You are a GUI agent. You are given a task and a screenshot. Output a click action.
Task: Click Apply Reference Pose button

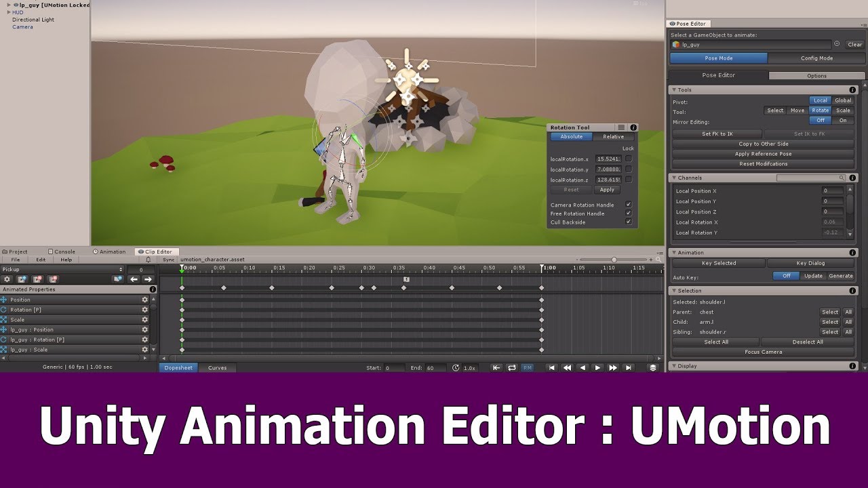(764, 154)
